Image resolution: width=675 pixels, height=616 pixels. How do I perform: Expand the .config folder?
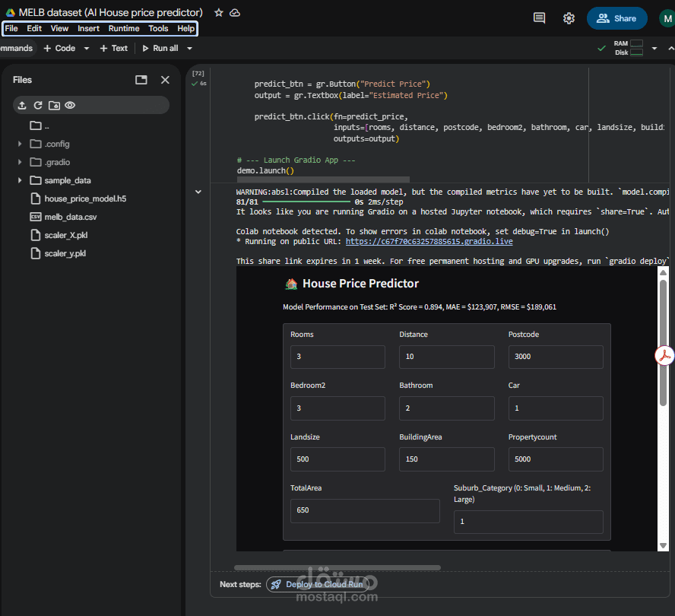point(20,144)
